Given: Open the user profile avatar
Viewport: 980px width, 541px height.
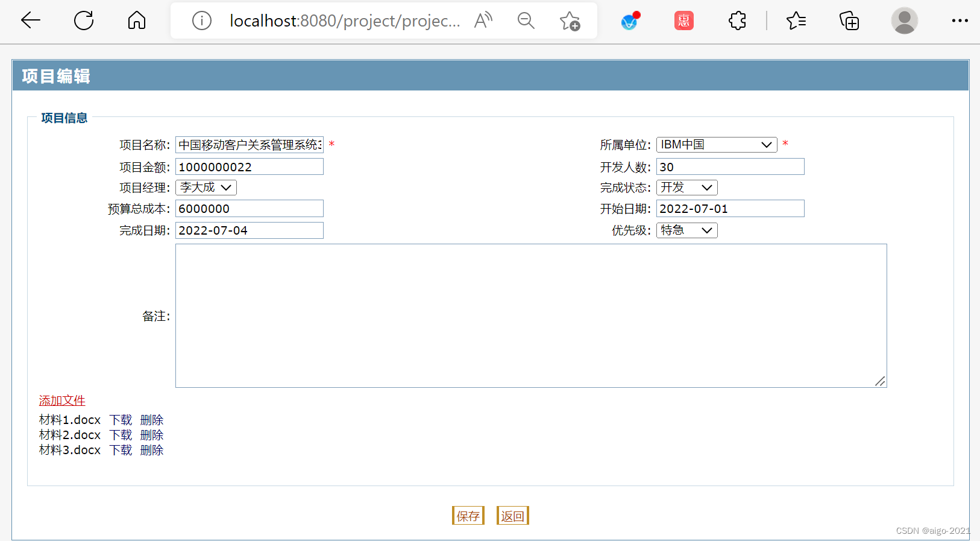Looking at the screenshot, I should (x=905, y=21).
